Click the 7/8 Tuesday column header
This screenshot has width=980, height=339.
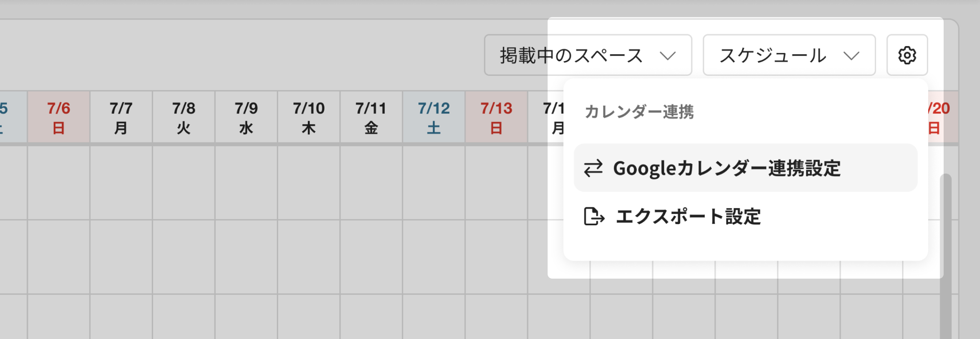183,117
